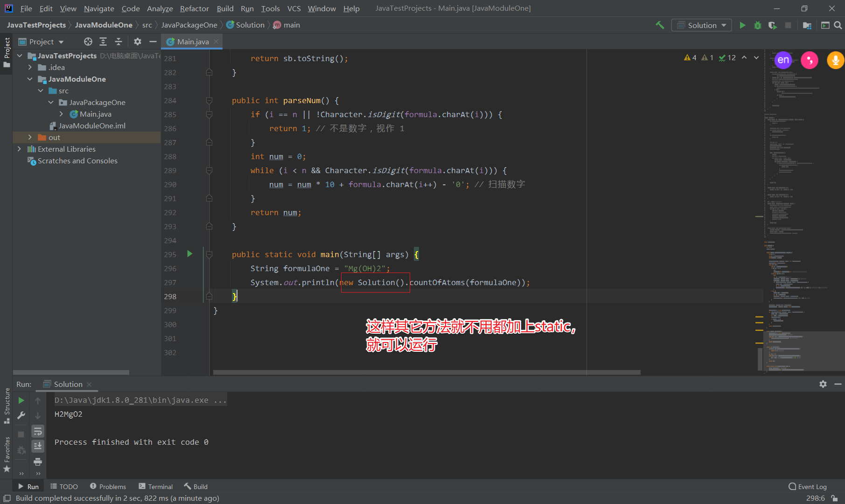This screenshot has width=845, height=504.
Task: Click print icon in Run panel
Action: pyautogui.click(x=38, y=462)
